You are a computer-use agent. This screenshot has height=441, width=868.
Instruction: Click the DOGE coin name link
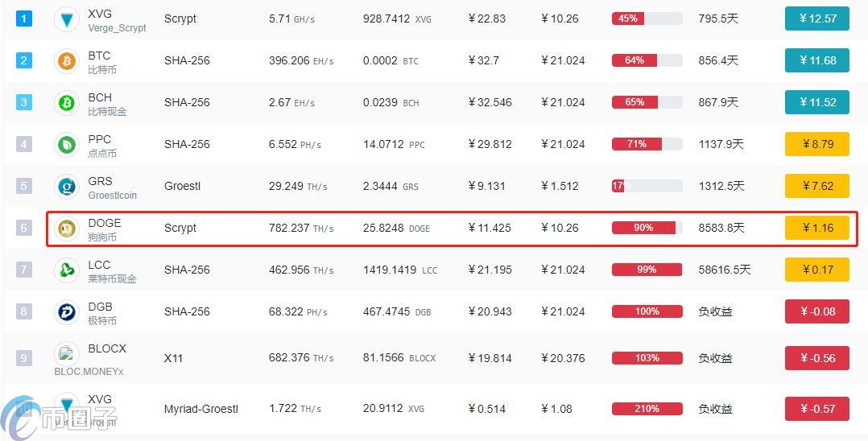pyautogui.click(x=104, y=222)
